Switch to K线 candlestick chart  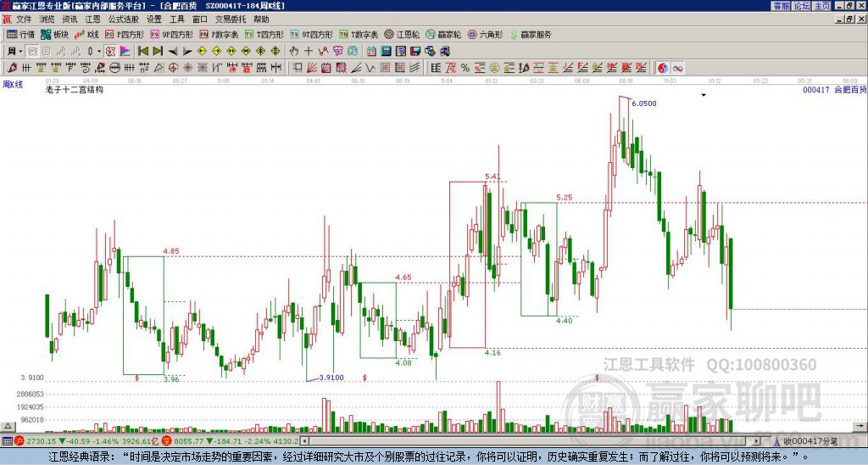coord(86,34)
